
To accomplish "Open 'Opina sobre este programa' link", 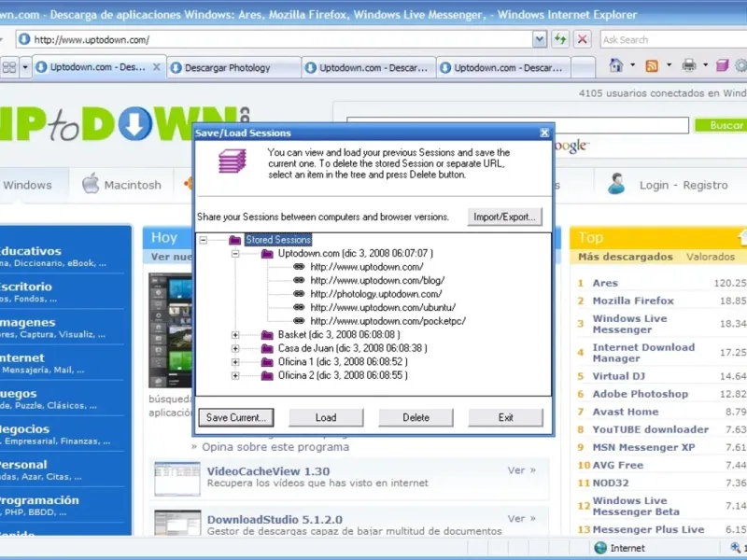I will 275,447.
